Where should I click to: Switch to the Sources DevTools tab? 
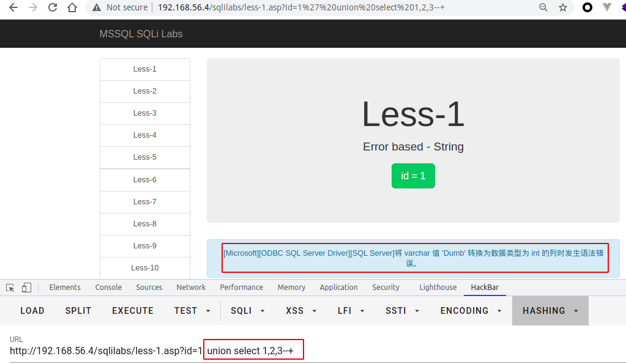pos(149,288)
